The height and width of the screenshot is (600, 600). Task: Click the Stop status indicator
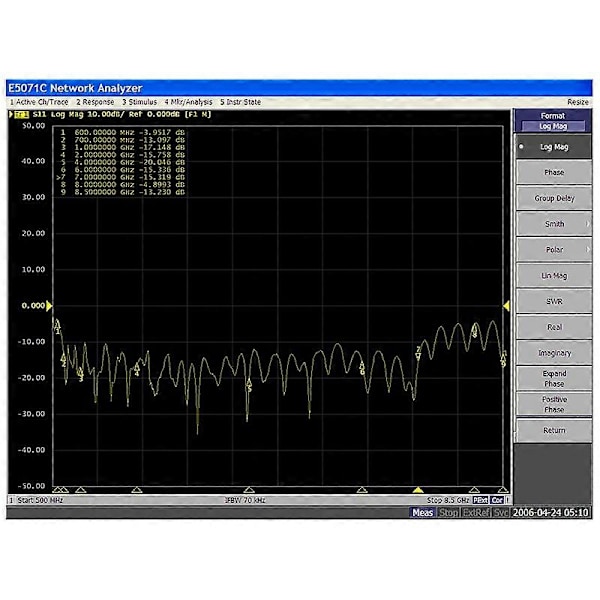(x=448, y=512)
